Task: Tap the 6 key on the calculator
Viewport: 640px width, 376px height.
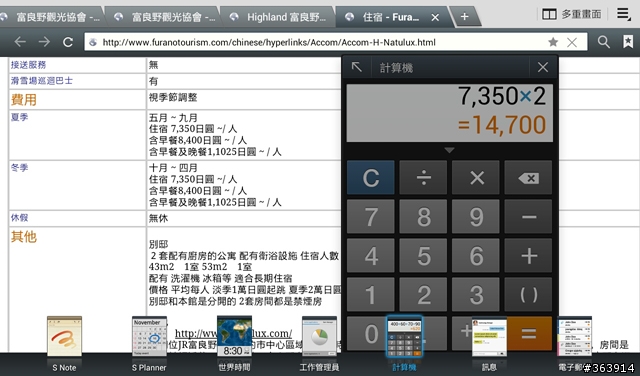Action: pyautogui.click(x=476, y=256)
